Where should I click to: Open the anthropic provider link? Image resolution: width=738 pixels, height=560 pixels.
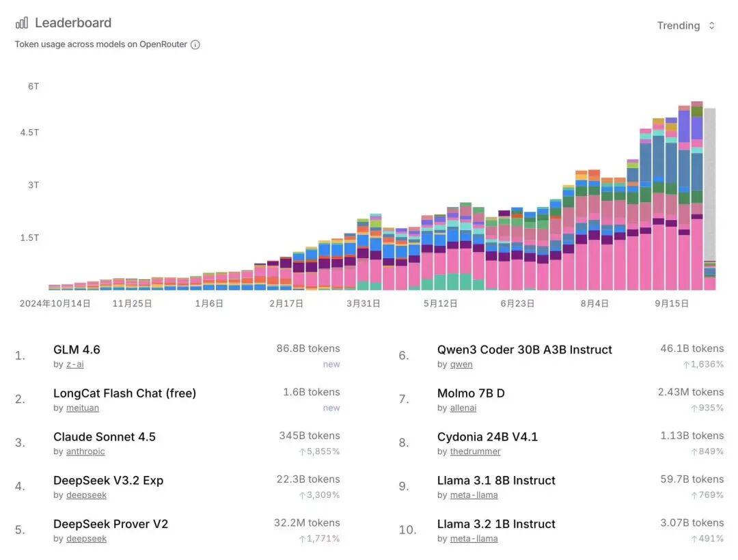85,451
